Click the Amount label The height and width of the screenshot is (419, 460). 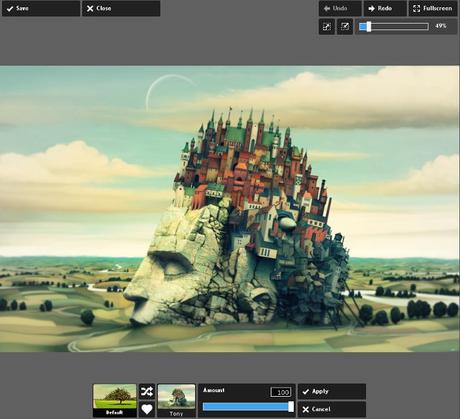click(214, 390)
